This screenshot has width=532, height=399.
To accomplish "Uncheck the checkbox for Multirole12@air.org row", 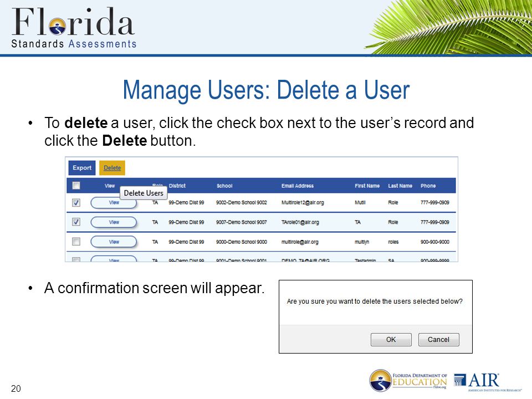I will 76,203.
